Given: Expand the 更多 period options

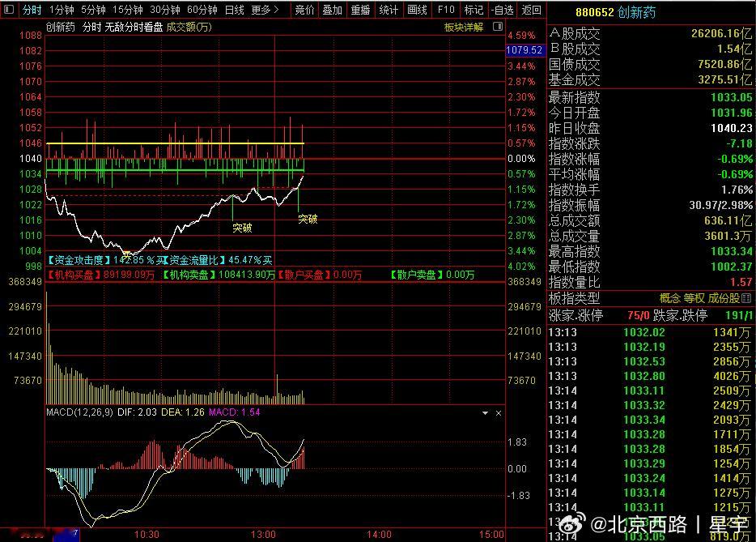Looking at the screenshot, I should tap(265, 10).
